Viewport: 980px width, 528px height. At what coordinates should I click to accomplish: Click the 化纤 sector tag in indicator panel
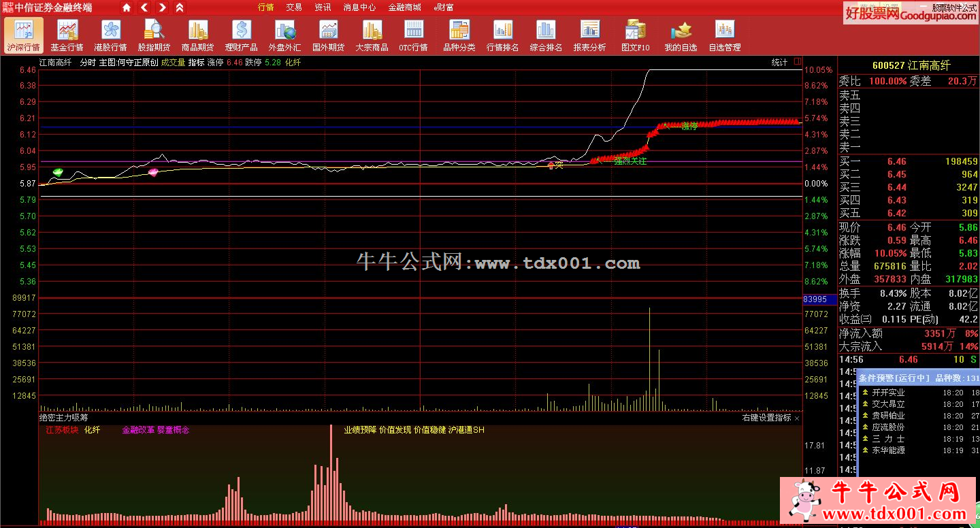click(92, 430)
